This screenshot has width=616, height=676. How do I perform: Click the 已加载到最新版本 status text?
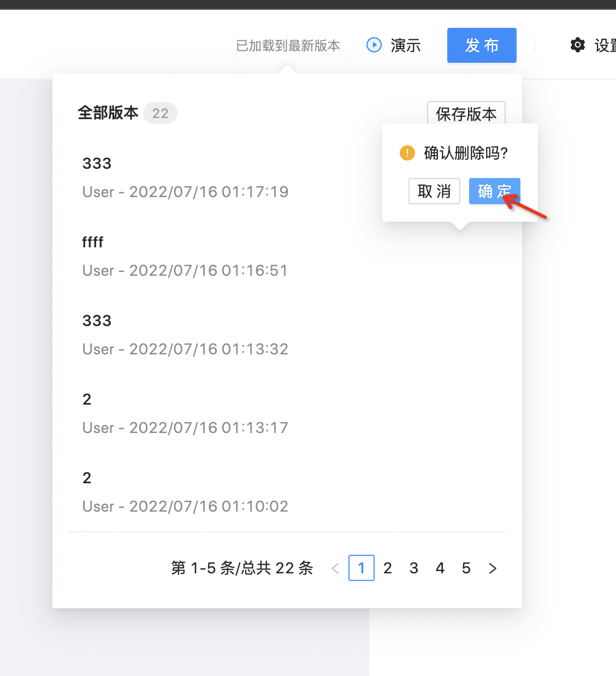(288, 45)
